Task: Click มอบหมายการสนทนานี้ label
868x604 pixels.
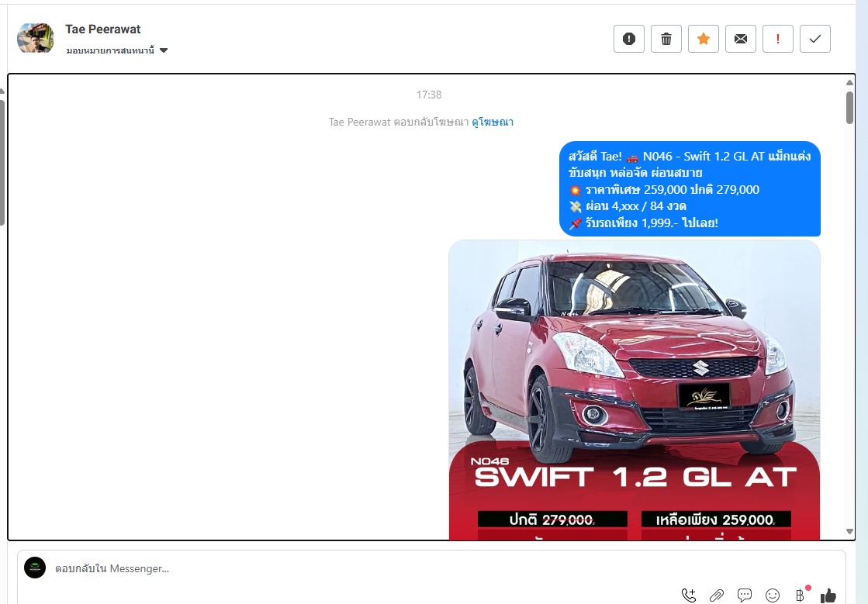Action: point(110,50)
